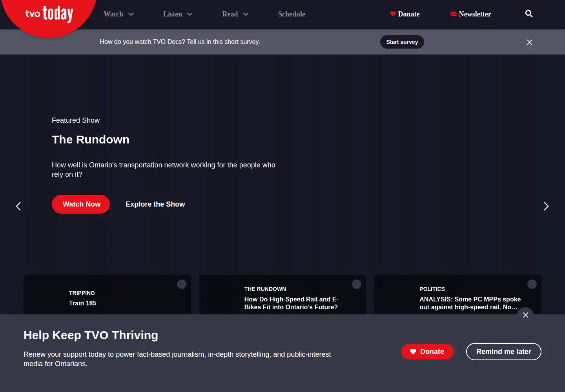Click The Rundown featured show title
This screenshot has height=392, width=565.
click(91, 140)
